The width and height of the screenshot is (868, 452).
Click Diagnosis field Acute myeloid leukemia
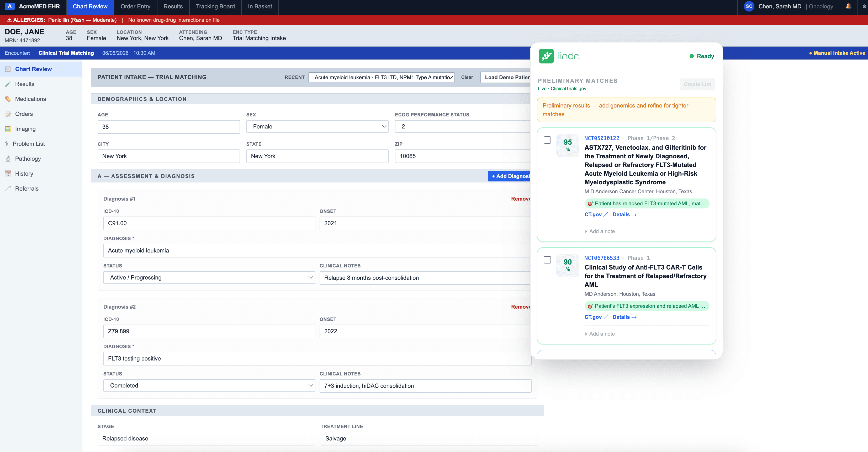click(317, 251)
